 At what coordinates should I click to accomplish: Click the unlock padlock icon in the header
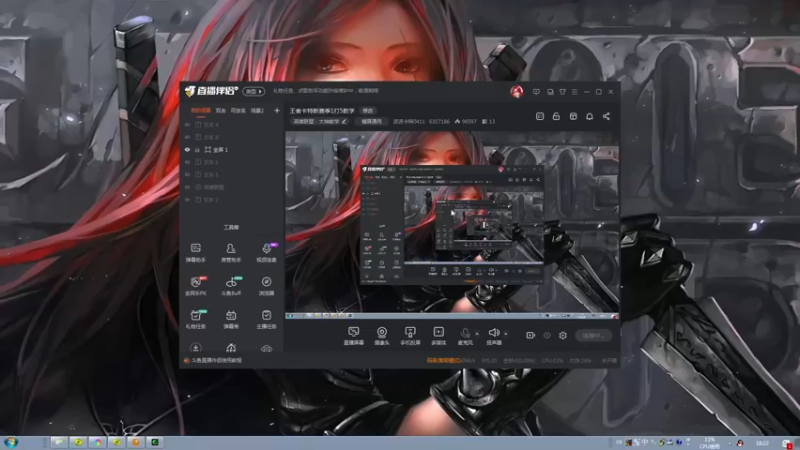[556, 116]
